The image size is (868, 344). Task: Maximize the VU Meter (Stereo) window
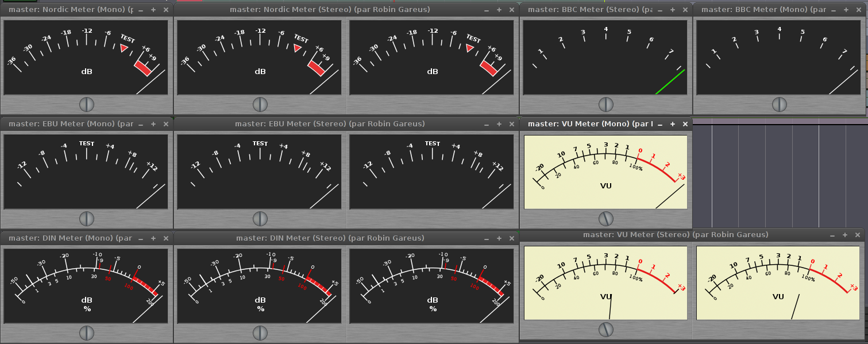845,235
